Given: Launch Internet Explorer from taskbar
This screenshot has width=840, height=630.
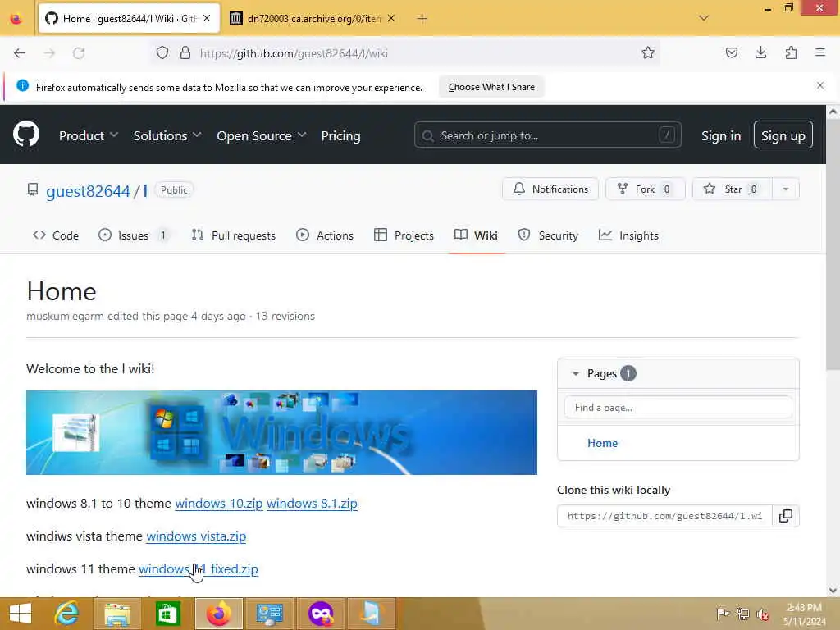Looking at the screenshot, I should (x=66, y=614).
